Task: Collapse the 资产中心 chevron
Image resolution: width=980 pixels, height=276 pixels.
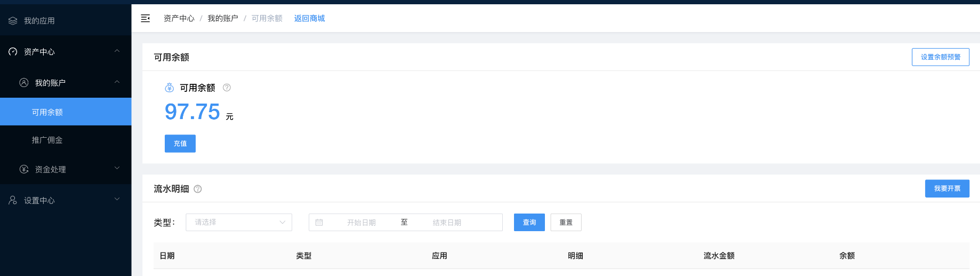Action: (x=117, y=51)
